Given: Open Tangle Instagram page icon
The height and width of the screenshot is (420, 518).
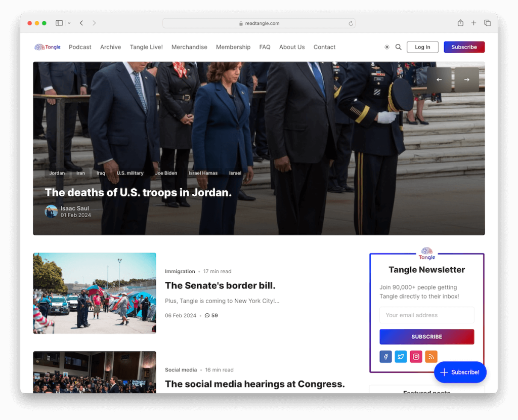Looking at the screenshot, I should tap(416, 357).
